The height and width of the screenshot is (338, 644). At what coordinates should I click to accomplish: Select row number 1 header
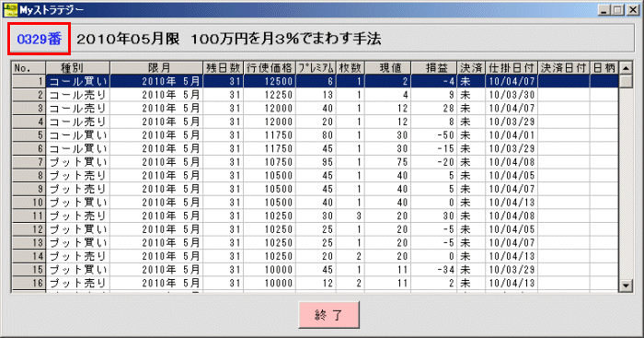pos(29,81)
